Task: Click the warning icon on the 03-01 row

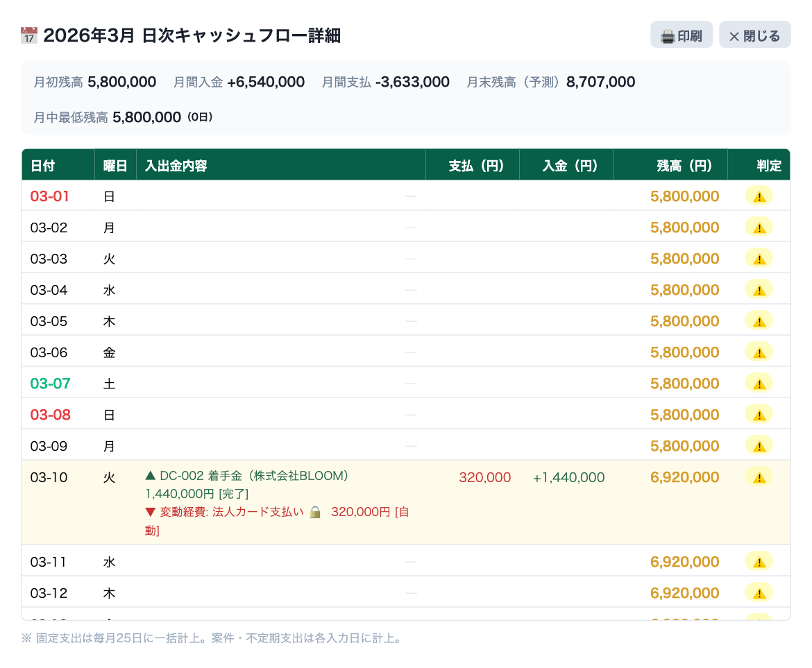Action: (x=759, y=196)
